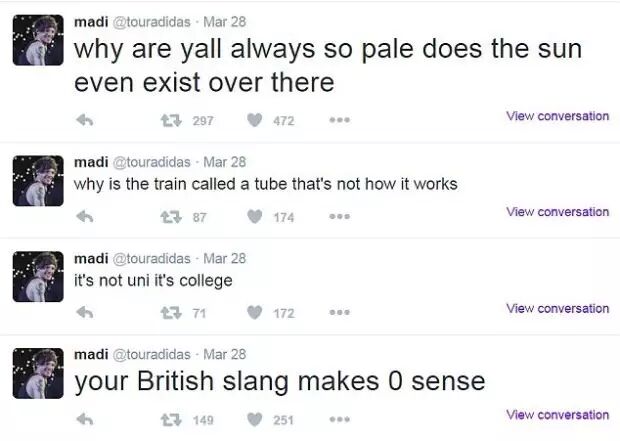Screen dimensions: 620x441
Task: View conversation for the 'so pale' tweet
Action: 558,116
